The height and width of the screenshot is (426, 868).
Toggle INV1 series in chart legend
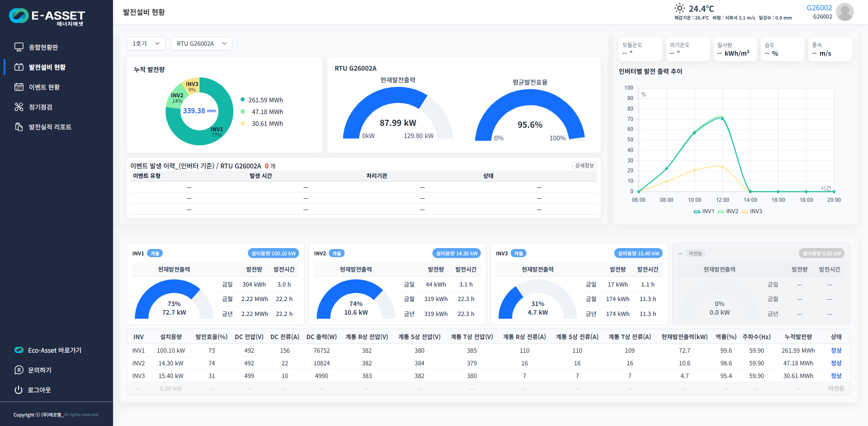(704, 211)
